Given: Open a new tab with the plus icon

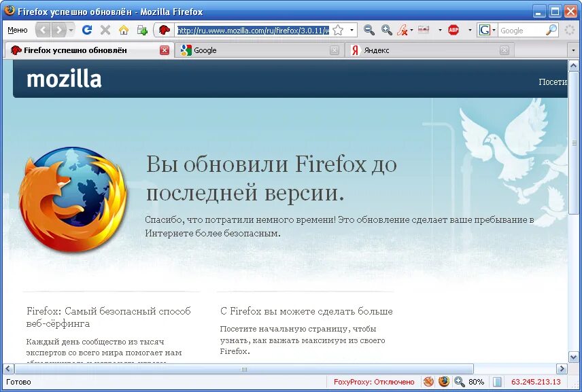Looking at the screenshot, I should click(x=142, y=30).
